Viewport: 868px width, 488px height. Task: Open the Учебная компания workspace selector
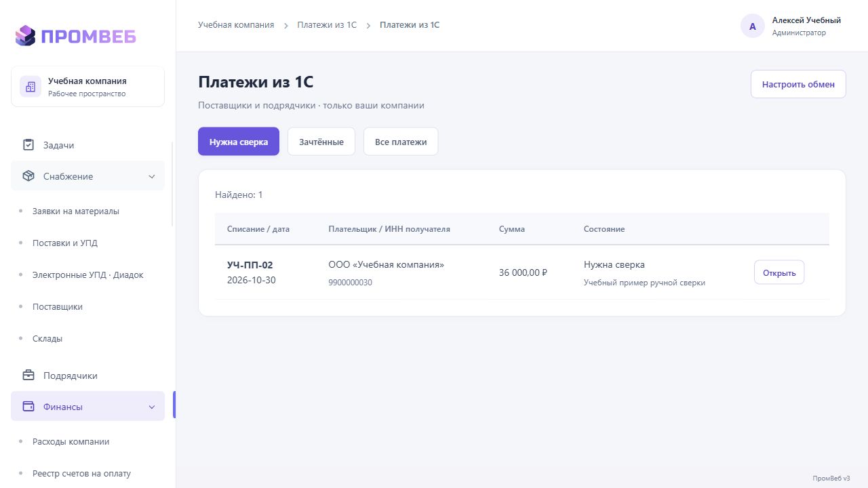click(x=87, y=87)
